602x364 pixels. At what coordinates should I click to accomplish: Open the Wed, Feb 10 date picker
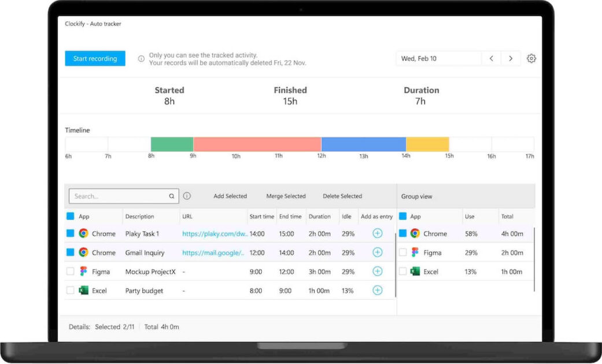(x=438, y=58)
